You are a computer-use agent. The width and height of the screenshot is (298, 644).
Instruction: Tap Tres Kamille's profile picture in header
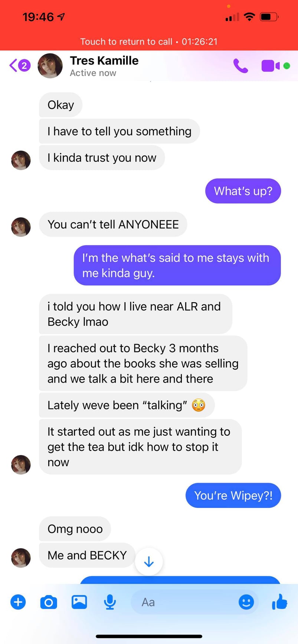[50, 66]
